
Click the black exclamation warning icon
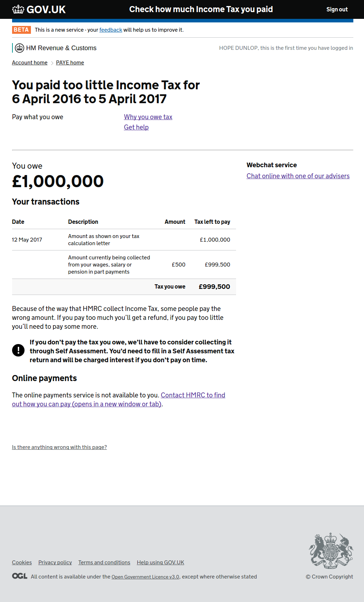(x=18, y=350)
